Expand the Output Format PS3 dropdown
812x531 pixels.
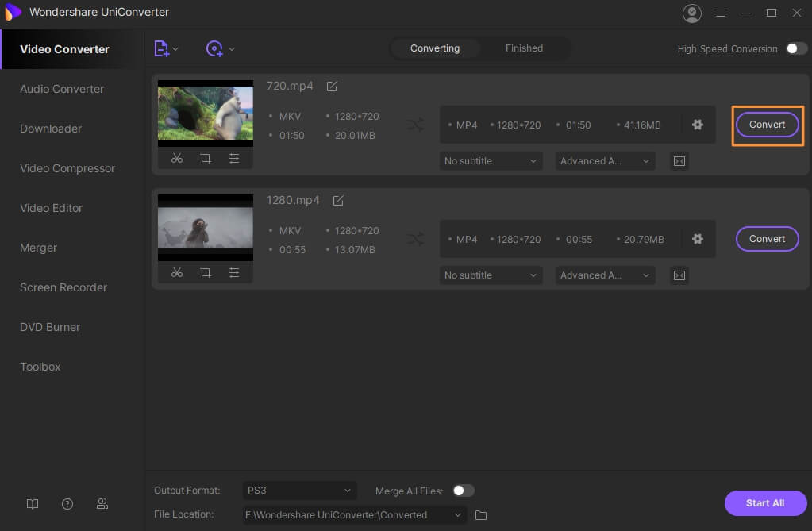click(x=300, y=491)
